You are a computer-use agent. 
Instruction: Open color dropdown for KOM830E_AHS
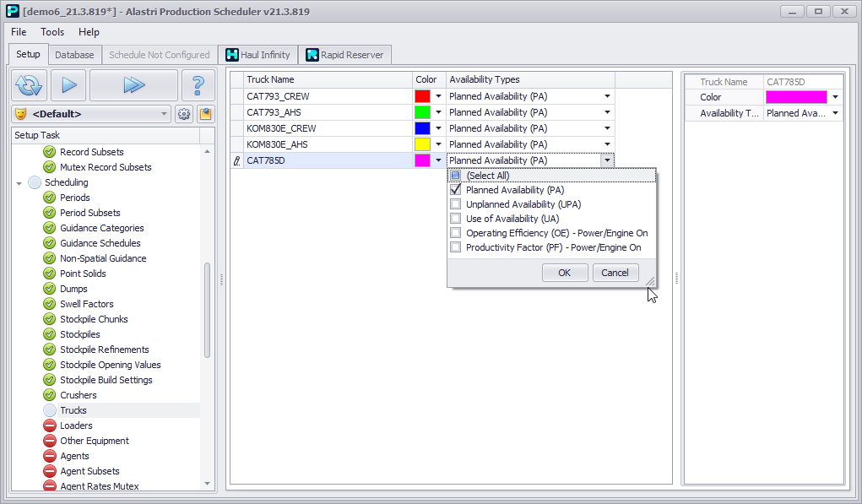coord(438,144)
